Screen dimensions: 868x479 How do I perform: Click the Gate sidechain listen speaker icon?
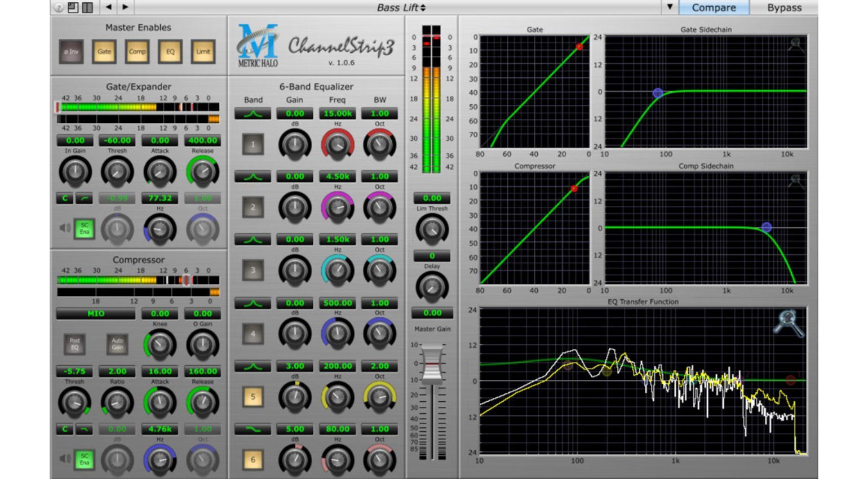(65, 228)
